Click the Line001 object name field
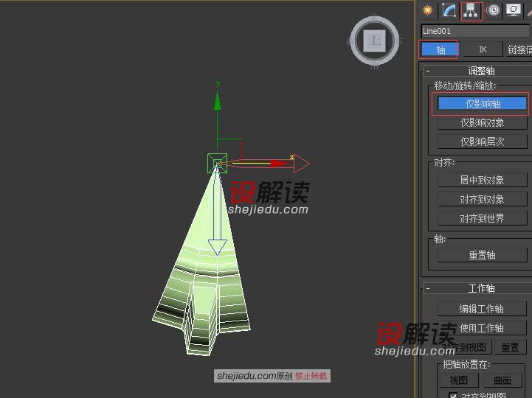Screen dimensions: 532x398 (x=475, y=31)
